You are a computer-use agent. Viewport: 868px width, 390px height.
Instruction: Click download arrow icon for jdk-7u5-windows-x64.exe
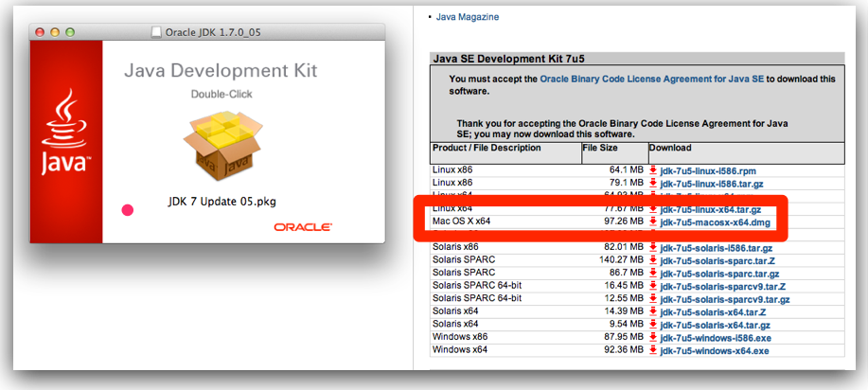(x=653, y=350)
